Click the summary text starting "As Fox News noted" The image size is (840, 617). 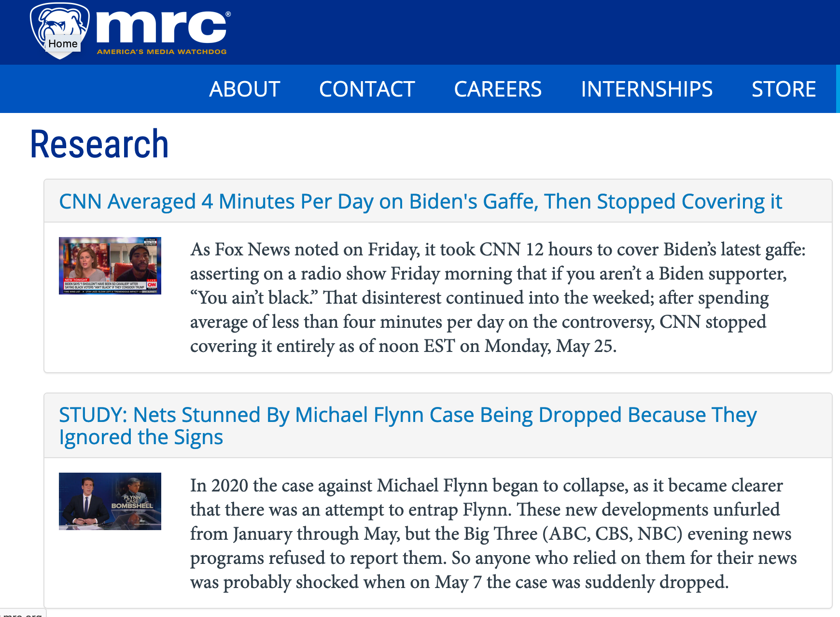coord(498,297)
